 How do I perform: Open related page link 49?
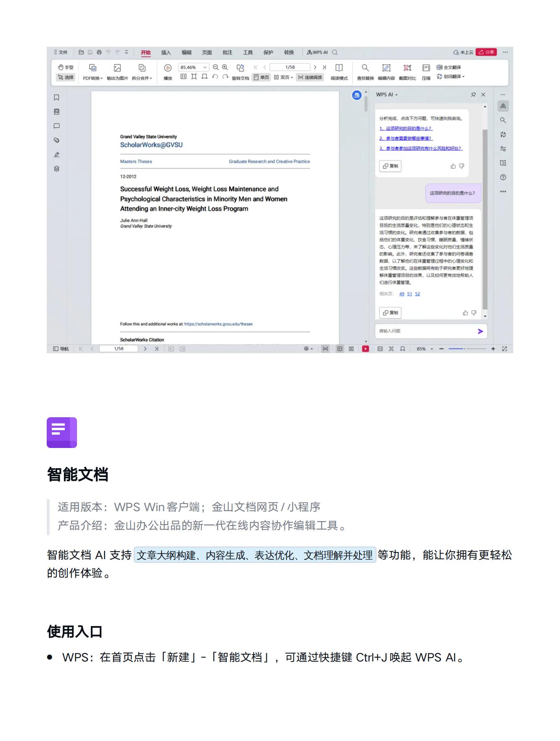coord(402,294)
